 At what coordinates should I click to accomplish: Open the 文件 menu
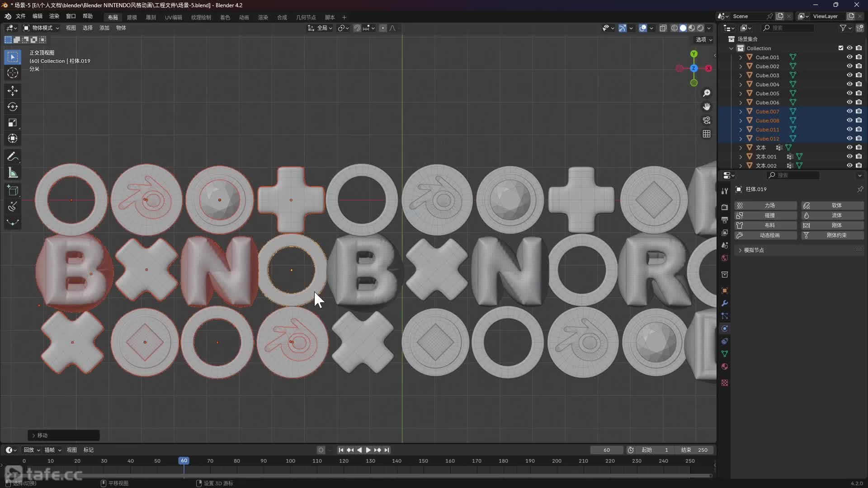[21, 16]
